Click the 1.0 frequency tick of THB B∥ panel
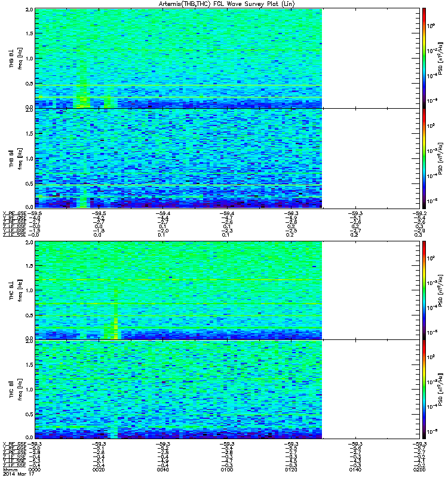Viewport: 448px width, 478px height. pyautogui.click(x=29, y=158)
